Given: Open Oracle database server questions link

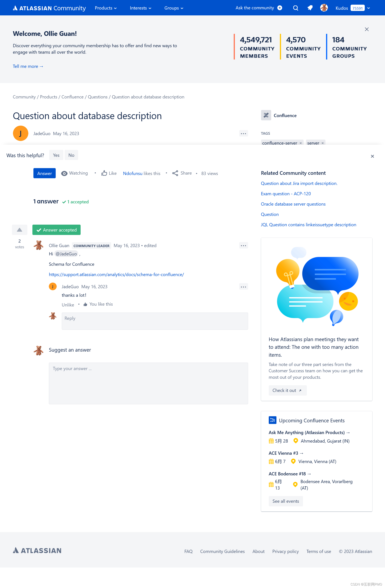Looking at the screenshot, I should click(293, 204).
